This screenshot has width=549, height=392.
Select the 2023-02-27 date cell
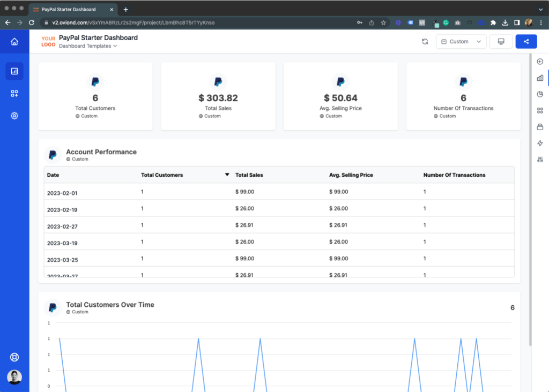tap(62, 227)
